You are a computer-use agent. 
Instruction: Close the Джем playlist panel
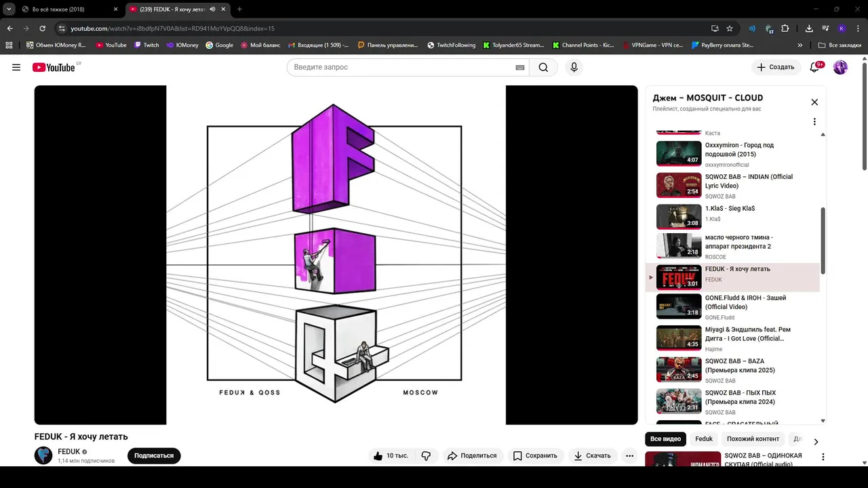tap(814, 102)
